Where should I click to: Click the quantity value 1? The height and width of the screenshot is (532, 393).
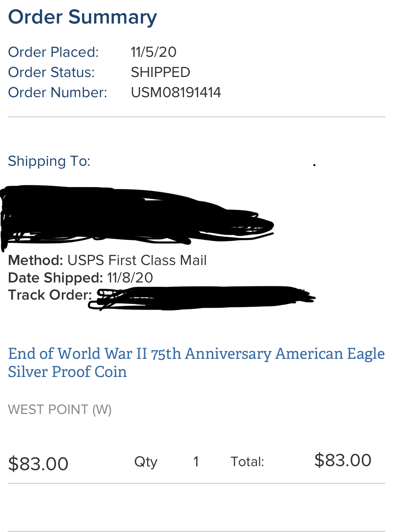[x=196, y=462]
